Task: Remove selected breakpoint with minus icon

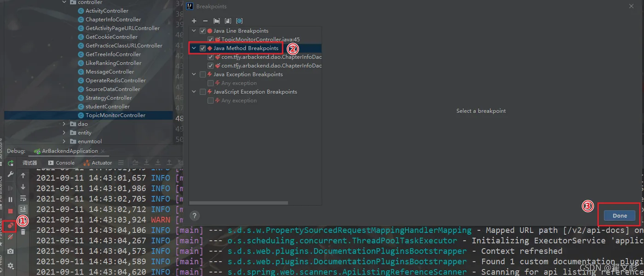Action: pos(205,21)
